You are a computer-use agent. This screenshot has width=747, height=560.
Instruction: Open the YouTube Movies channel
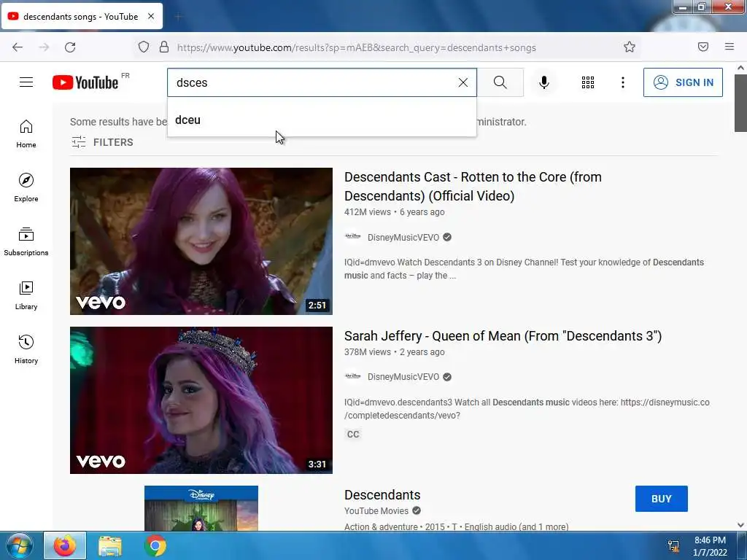tap(376, 510)
